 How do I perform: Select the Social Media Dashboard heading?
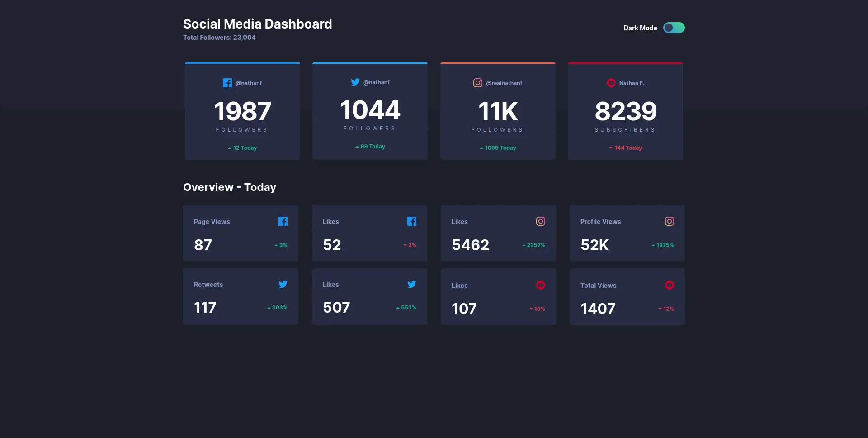257,24
